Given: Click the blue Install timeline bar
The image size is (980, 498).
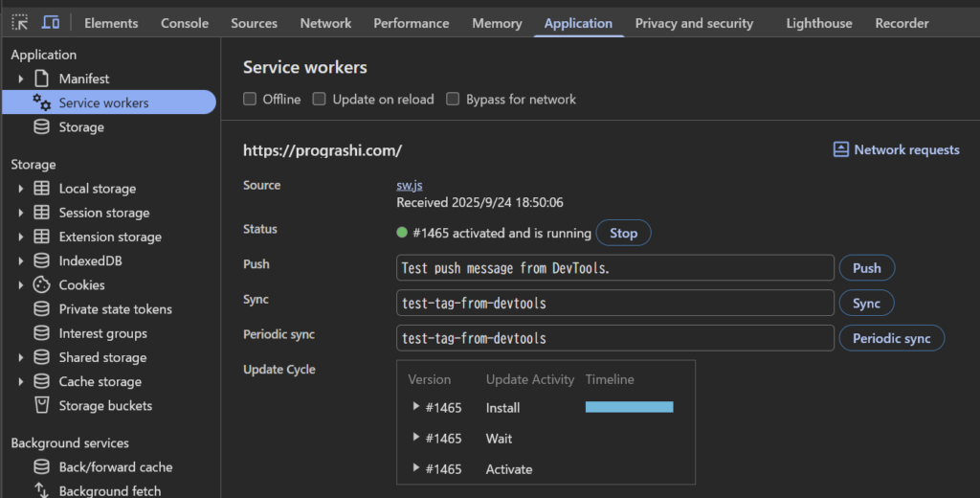Looking at the screenshot, I should tap(629, 407).
